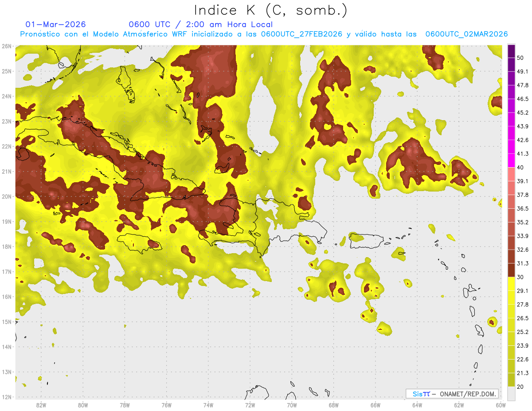Click the latitude label '15N'
Screen dimensions: 532x411
click(x=7, y=321)
